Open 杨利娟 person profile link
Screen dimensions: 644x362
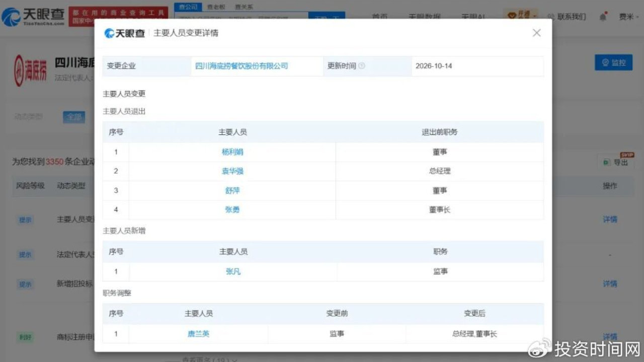[232, 152]
